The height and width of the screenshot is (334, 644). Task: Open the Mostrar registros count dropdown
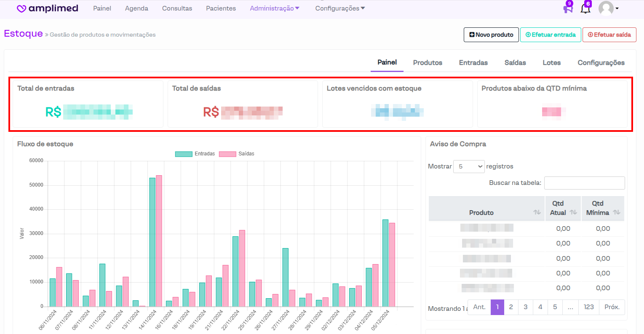pyautogui.click(x=469, y=166)
